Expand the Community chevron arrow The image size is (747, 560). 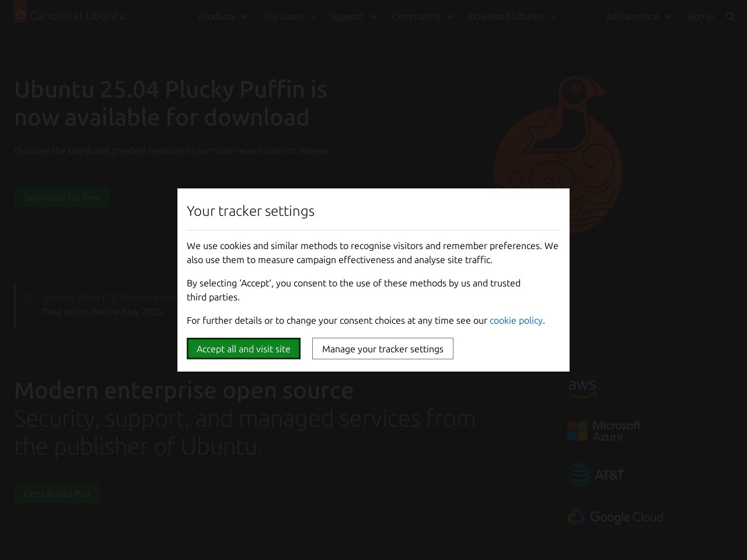pos(450,16)
